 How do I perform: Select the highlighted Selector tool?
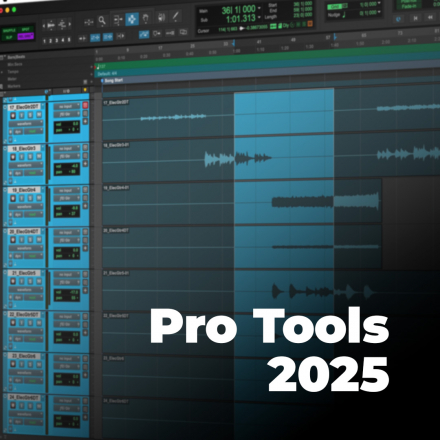132,19
